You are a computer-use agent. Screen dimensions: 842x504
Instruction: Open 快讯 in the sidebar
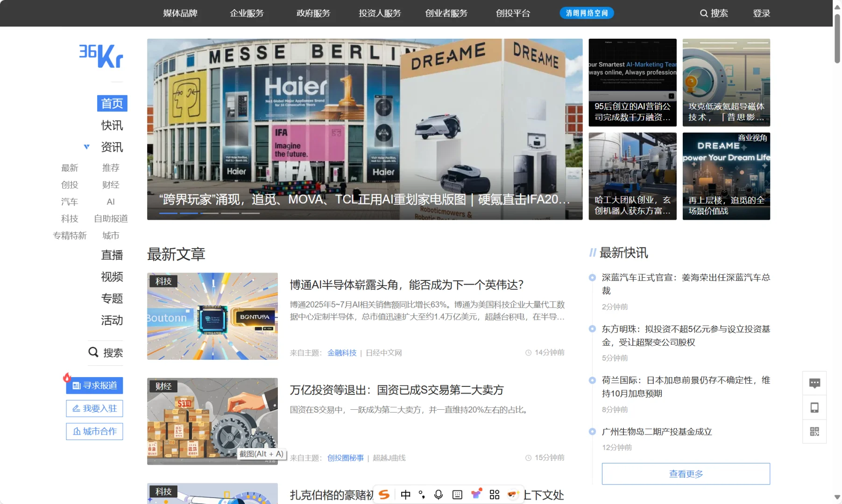[x=112, y=125]
